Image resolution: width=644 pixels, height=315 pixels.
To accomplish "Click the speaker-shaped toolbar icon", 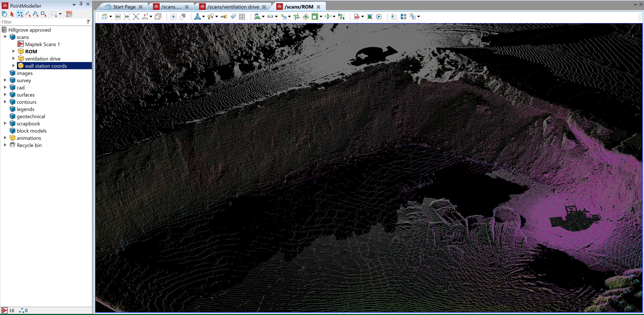I will pos(224,17).
